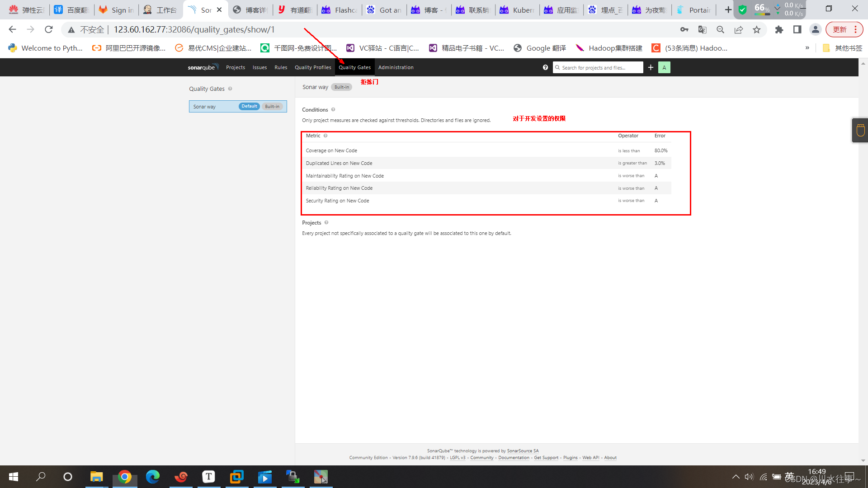
Task: Click the Quality Gates sidebar help icon
Action: pos(230,89)
